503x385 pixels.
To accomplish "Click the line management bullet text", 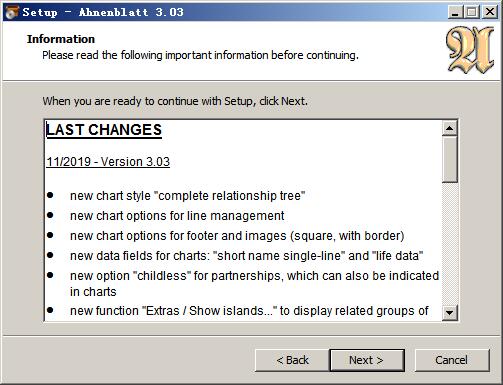I will (x=177, y=216).
